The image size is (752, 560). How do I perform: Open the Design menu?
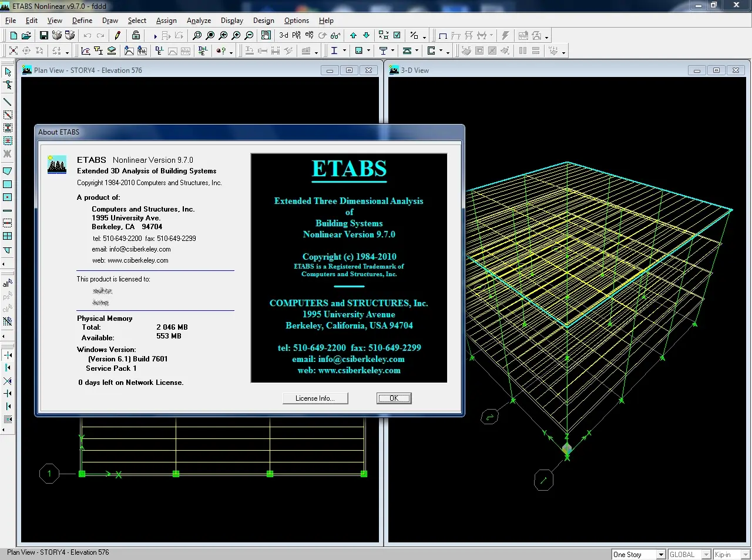pyautogui.click(x=264, y=20)
